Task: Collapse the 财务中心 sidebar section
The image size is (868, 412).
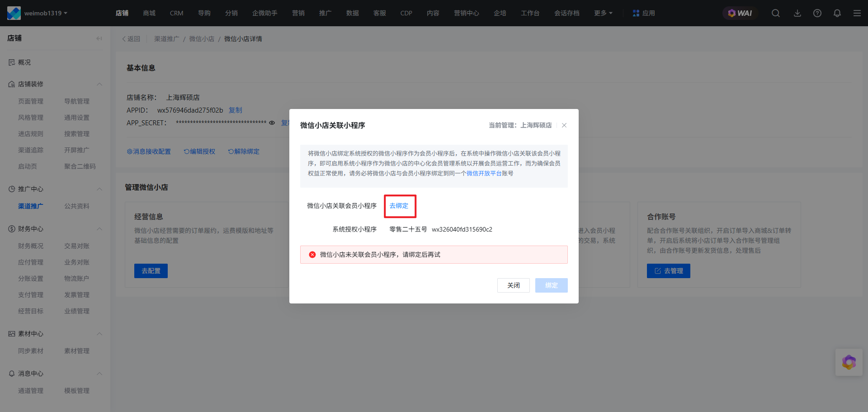Action: (99, 229)
